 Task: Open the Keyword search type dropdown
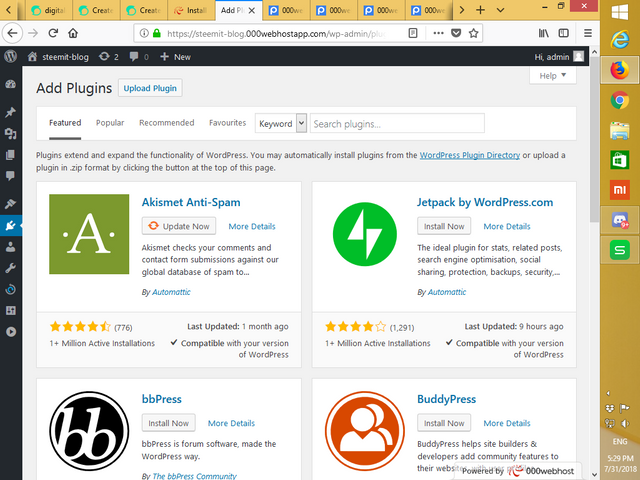click(x=281, y=123)
